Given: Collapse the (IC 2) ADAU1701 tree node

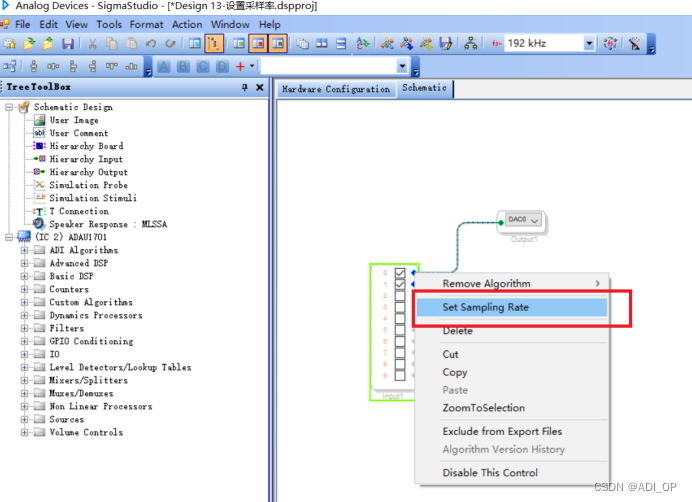Looking at the screenshot, I should coord(9,238).
